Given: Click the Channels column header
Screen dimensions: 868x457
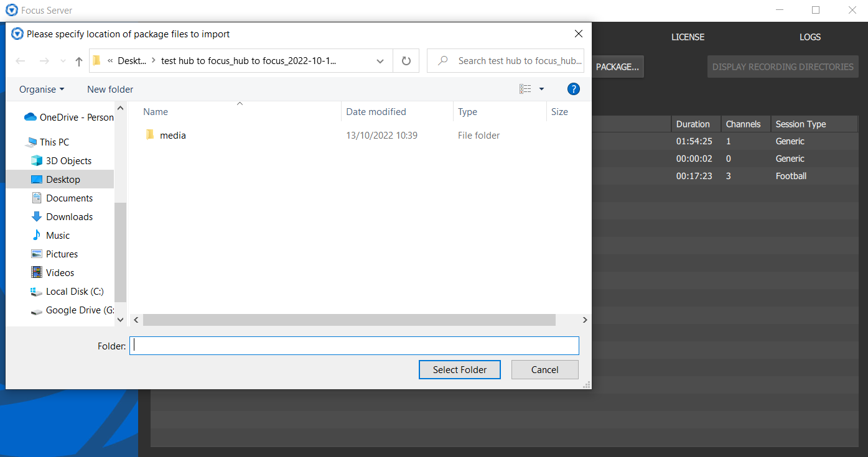Looking at the screenshot, I should click(745, 124).
